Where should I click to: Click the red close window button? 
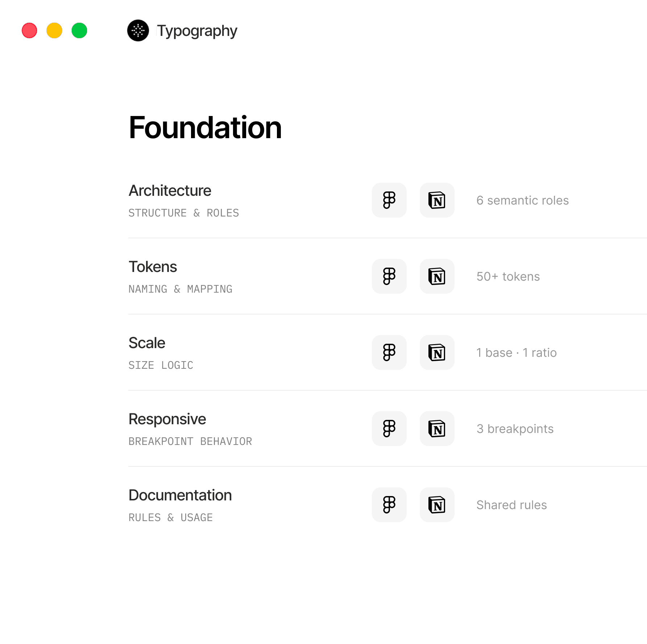tap(29, 30)
